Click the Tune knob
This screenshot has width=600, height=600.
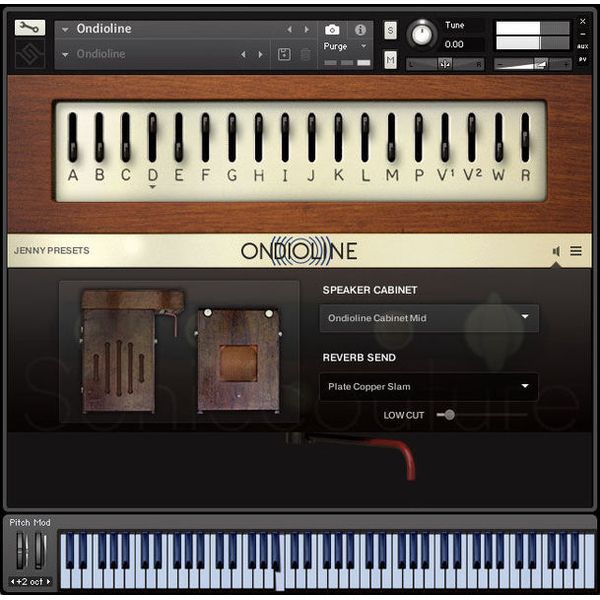coord(421,34)
